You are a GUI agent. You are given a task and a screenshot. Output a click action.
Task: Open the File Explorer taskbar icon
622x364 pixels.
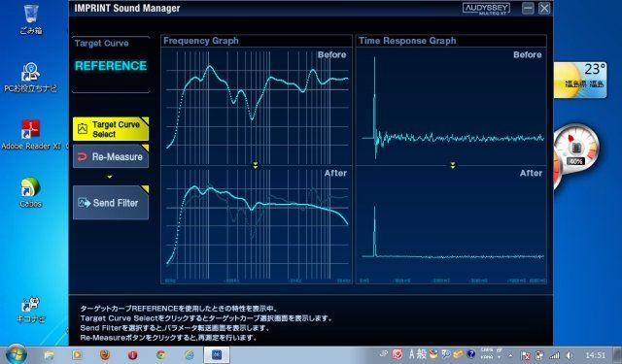(49, 355)
